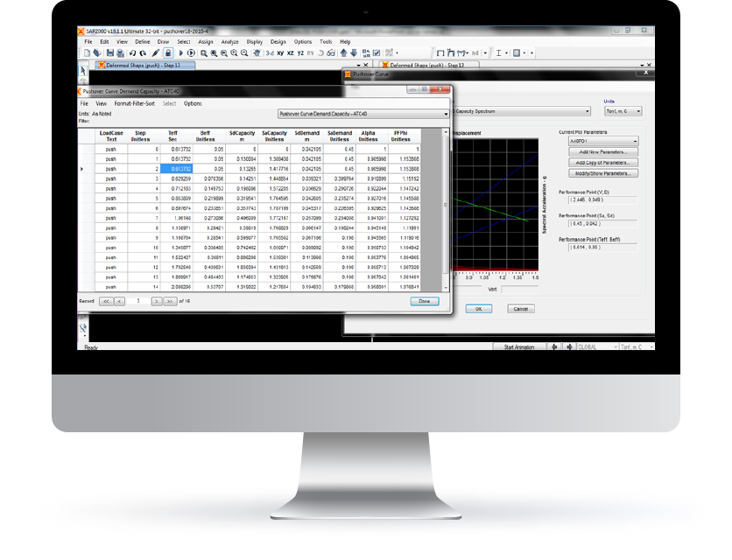The width and height of the screenshot is (732, 560).
Task: Click highlighted Teff cell 0.613732 in step 2
Action: (x=177, y=169)
